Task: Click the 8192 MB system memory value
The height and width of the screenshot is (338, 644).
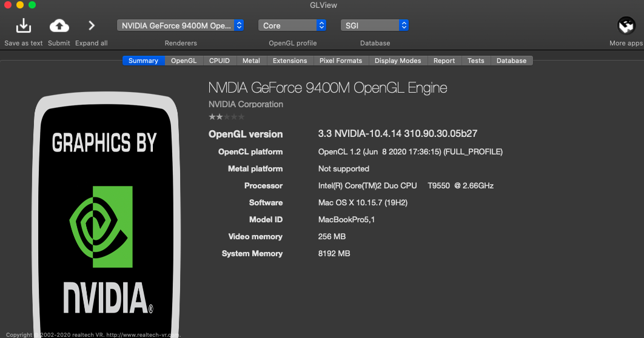Action: [x=334, y=253]
